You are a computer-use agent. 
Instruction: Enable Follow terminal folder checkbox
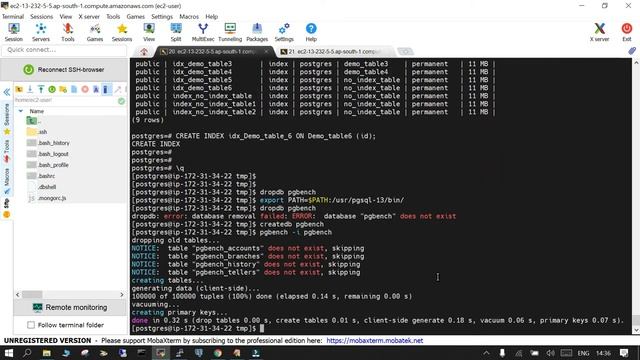tap(31, 325)
